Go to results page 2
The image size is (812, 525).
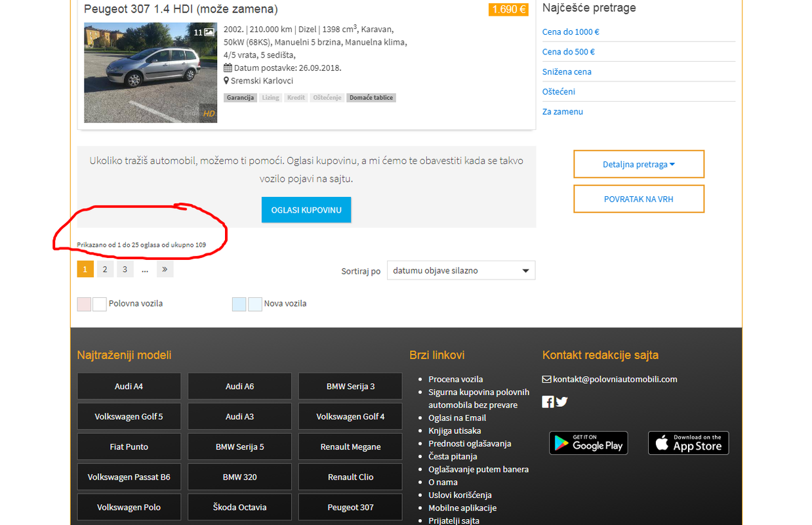[x=105, y=269]
